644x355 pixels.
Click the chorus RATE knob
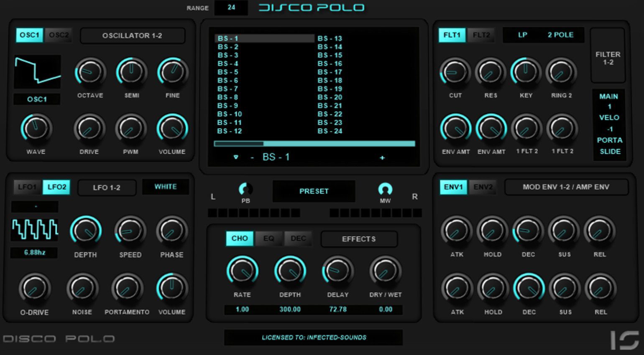tap(242, 271)
